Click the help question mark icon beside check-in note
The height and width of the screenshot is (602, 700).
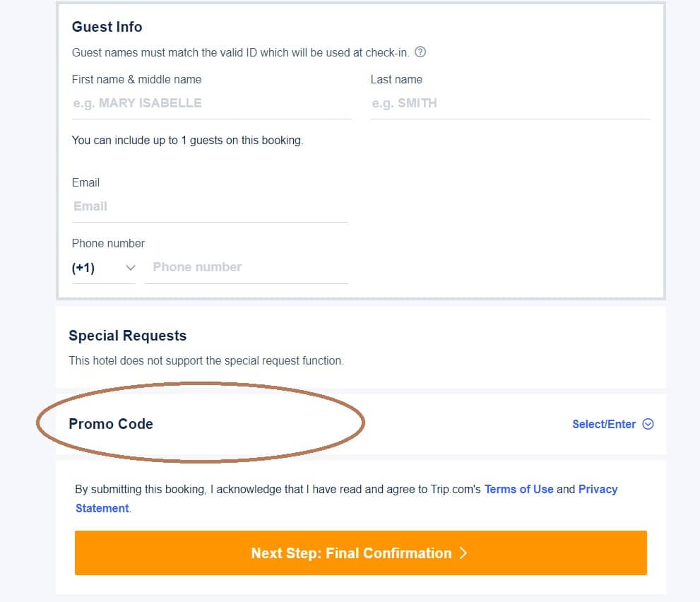click(420, 52)
